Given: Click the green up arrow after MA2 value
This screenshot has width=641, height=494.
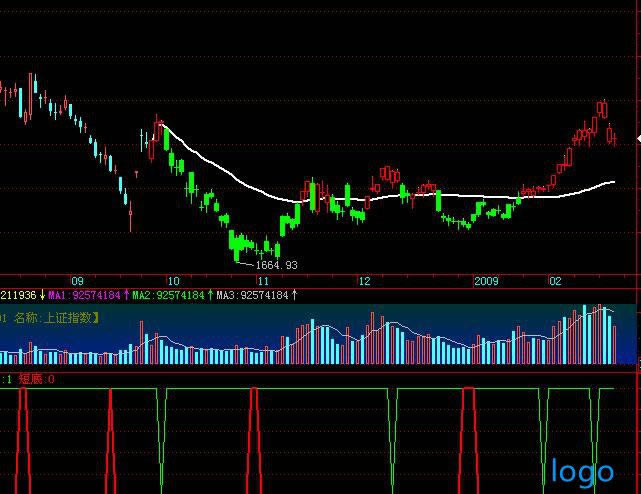Looking at the screenshot, I should 210,296.
